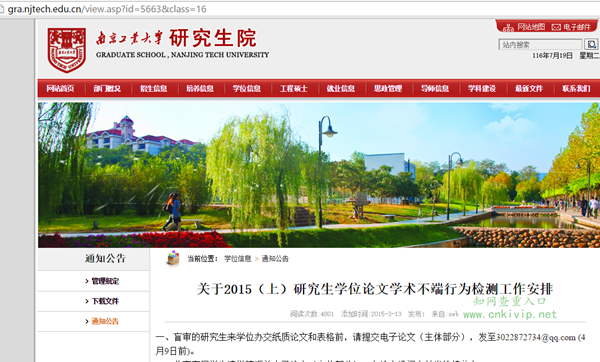Click the campus banner image
600x362 pixels.
click(x=319, y=175)
